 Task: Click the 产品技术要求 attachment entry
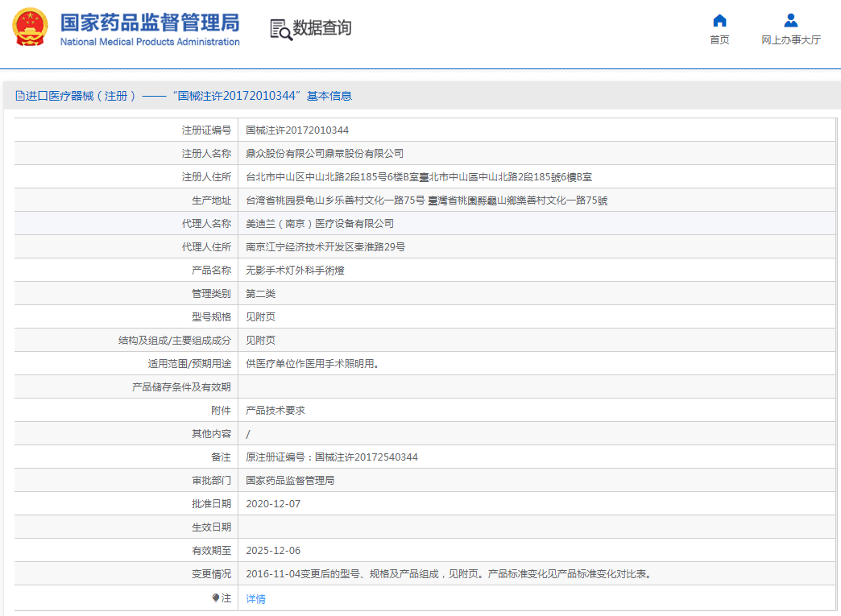pyautogui.click(x=275, y=411)
